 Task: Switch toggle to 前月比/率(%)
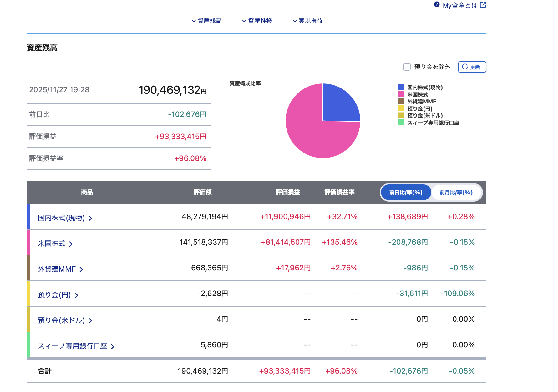tap(456, 193)
